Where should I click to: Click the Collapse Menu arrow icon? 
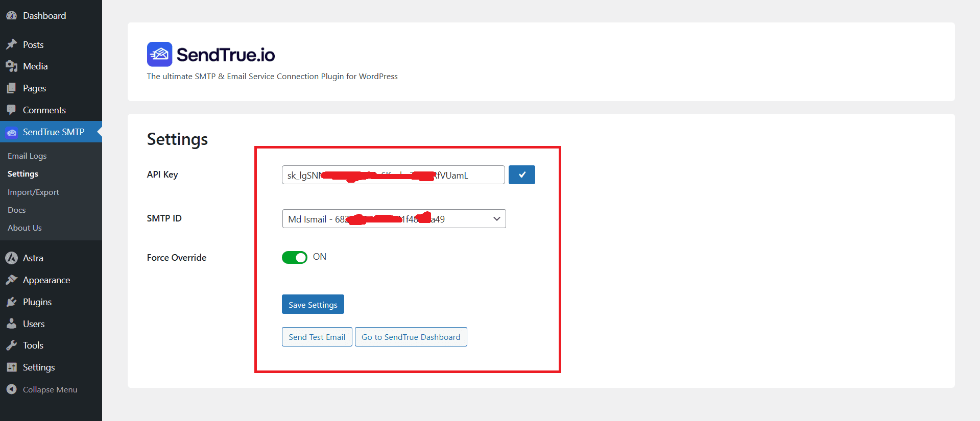click(x=11, y=389)
